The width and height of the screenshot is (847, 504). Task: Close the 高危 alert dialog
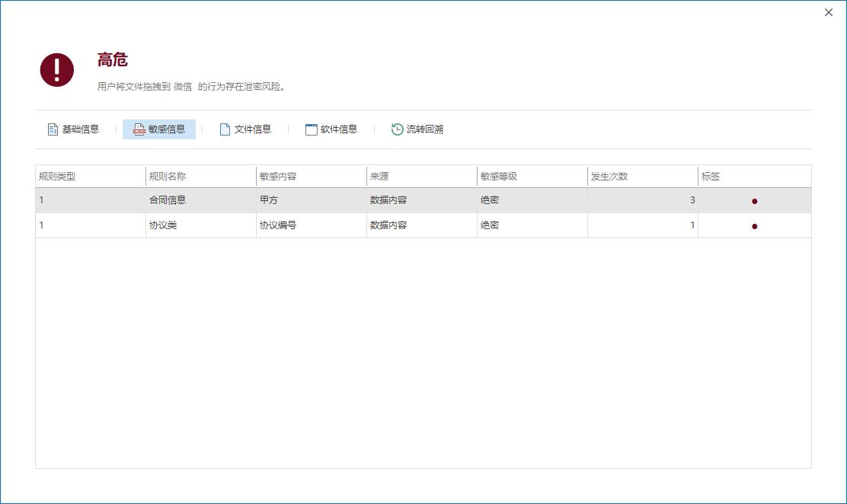[829, 12]
